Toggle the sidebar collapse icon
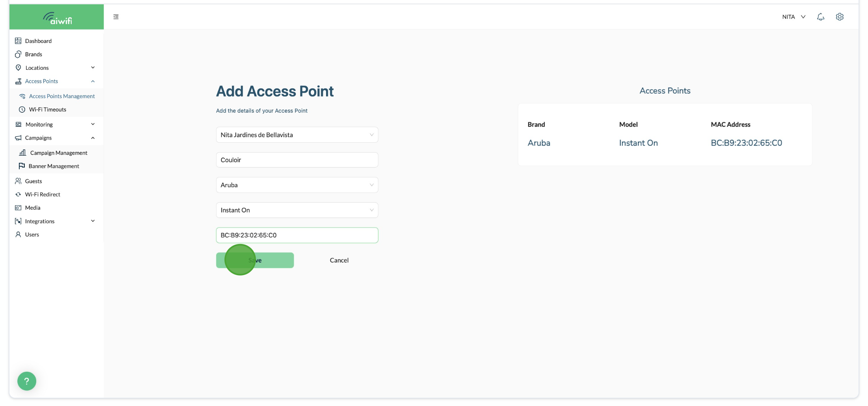Viewport: 868px width, 406px height. point(116,17)
